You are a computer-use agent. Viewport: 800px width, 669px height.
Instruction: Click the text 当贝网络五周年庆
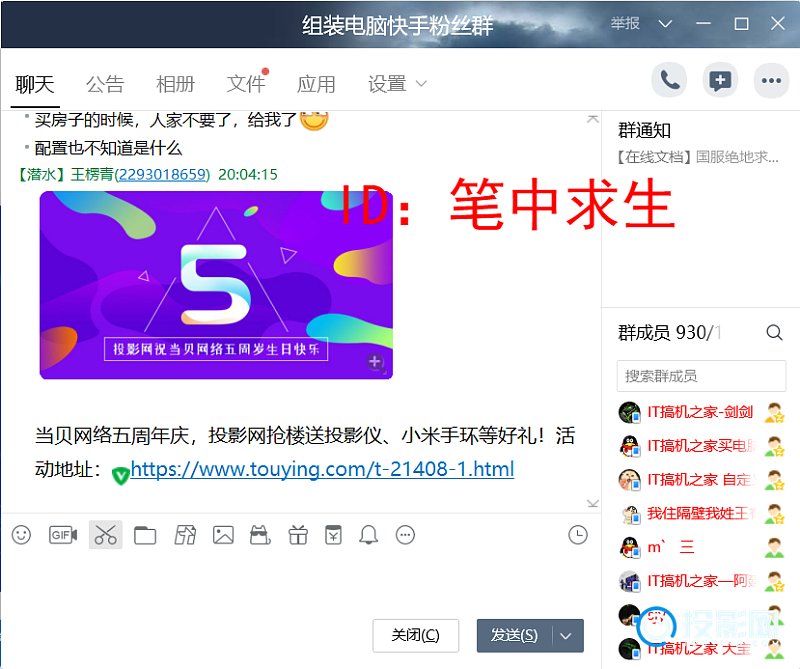[x=112, y=436]
